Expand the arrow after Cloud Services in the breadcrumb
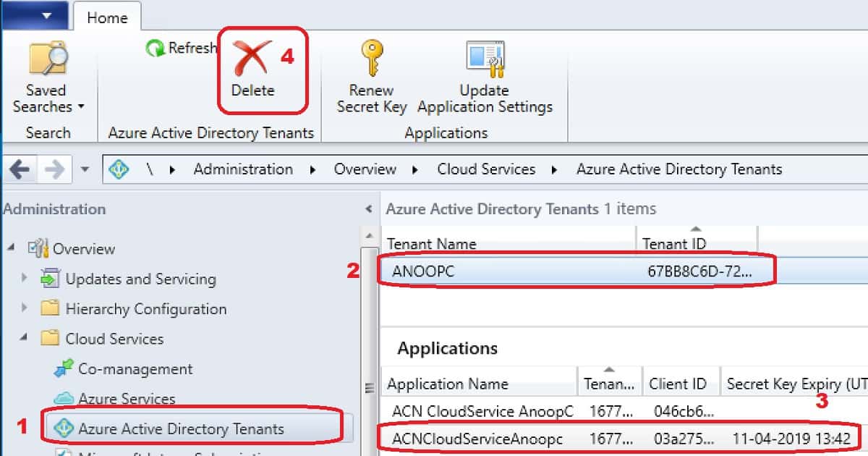 tap(556, 170)
